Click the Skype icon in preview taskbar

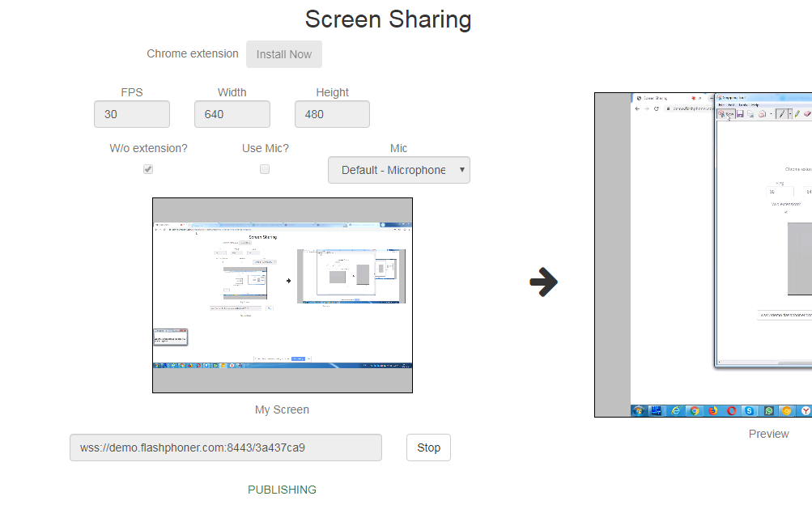click(x=750, y=410)
